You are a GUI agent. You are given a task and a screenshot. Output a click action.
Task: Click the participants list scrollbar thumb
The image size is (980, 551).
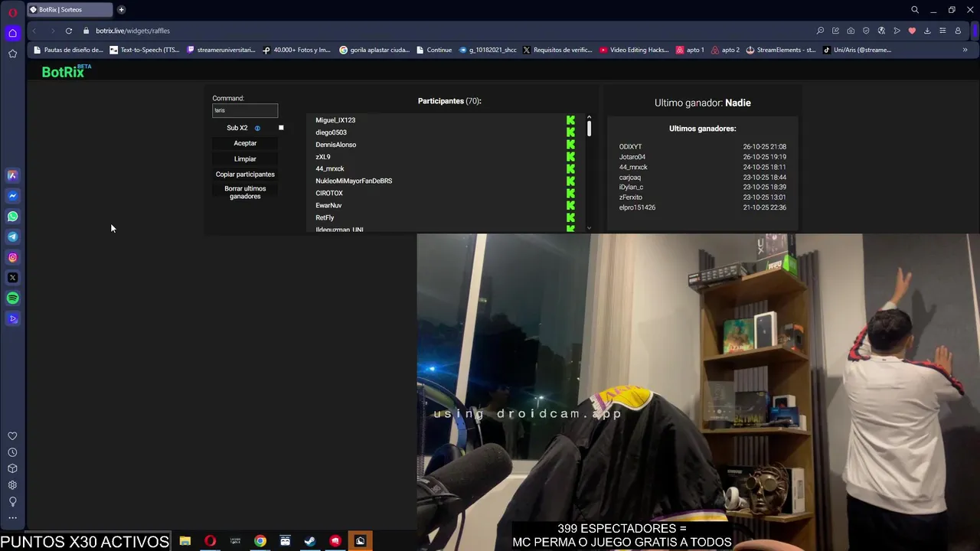589,129
